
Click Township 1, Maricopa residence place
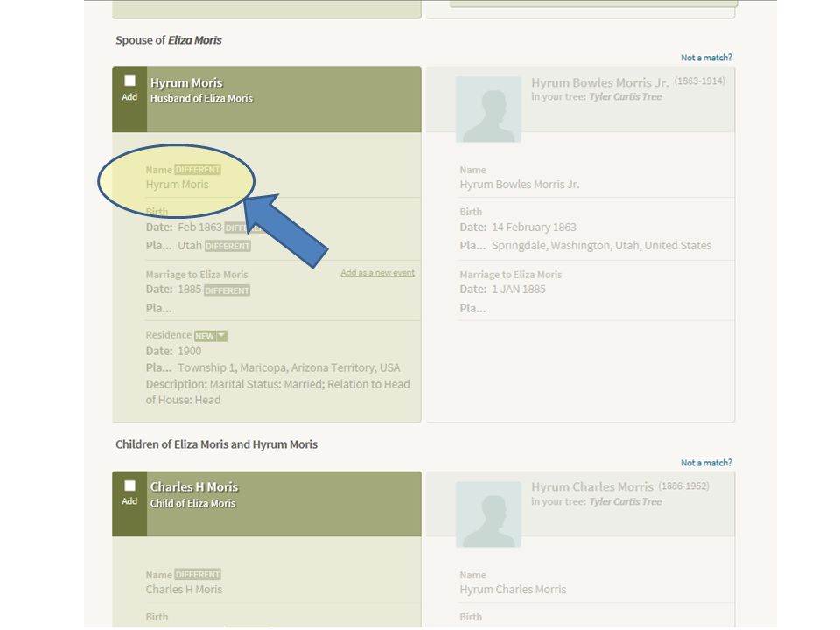coord(289,367)
